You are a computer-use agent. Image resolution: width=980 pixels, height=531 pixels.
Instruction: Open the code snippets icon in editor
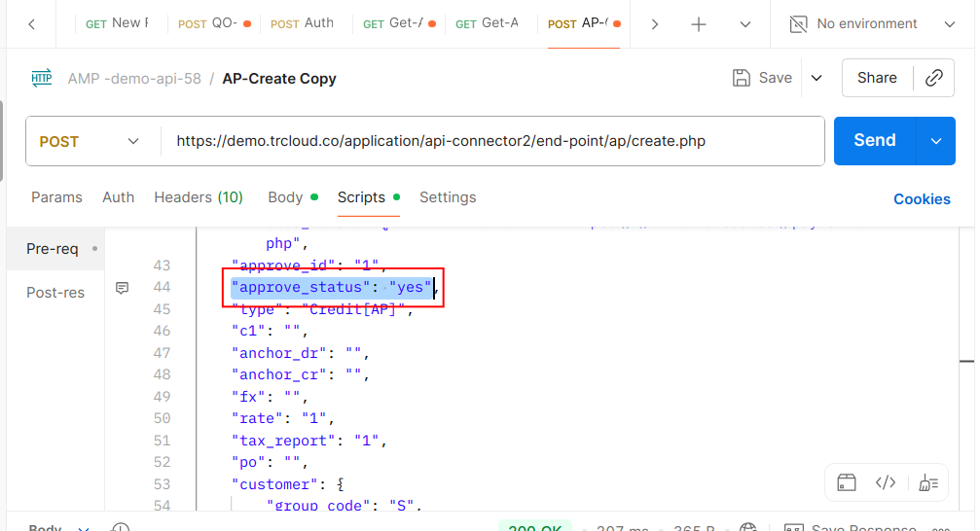pyautogui.click(x=886, y=482)
